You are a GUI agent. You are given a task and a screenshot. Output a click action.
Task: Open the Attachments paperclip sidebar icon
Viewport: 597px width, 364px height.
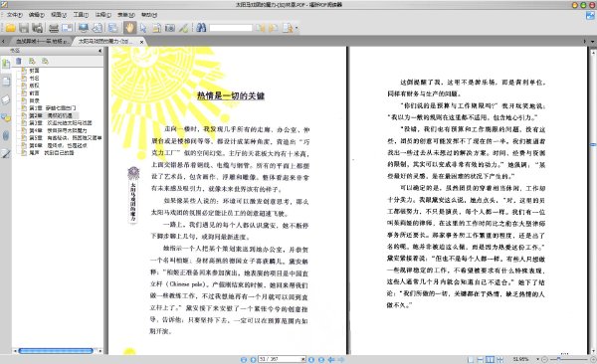click(6, 135)
